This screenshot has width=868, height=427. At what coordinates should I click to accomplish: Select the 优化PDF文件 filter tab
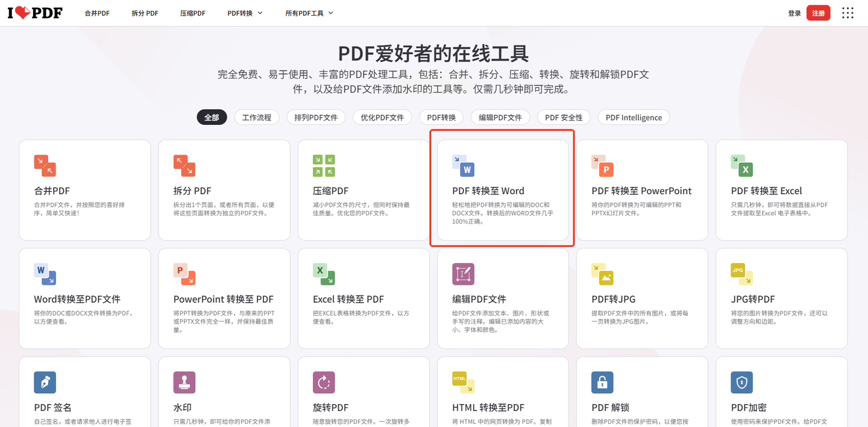382,117
